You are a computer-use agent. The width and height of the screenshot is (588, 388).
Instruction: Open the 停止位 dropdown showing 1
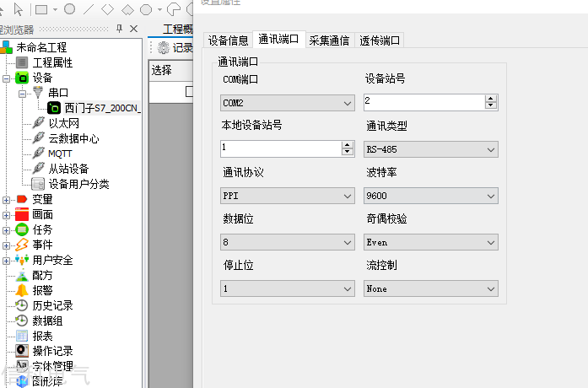pos(288,288)
